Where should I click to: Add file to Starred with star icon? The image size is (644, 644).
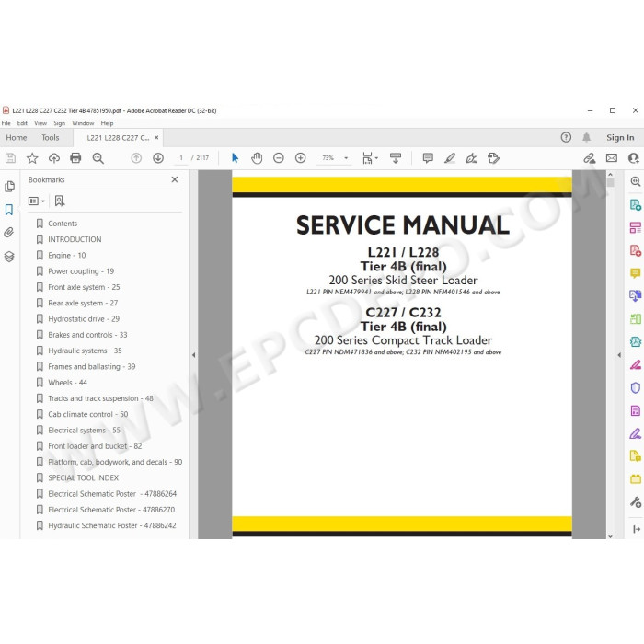click(x=32, y=158)
